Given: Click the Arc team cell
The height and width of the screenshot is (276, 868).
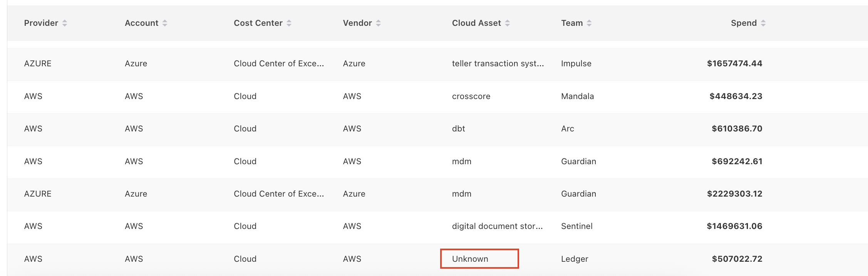Looking at the screenshot, I should pos(567,129).
